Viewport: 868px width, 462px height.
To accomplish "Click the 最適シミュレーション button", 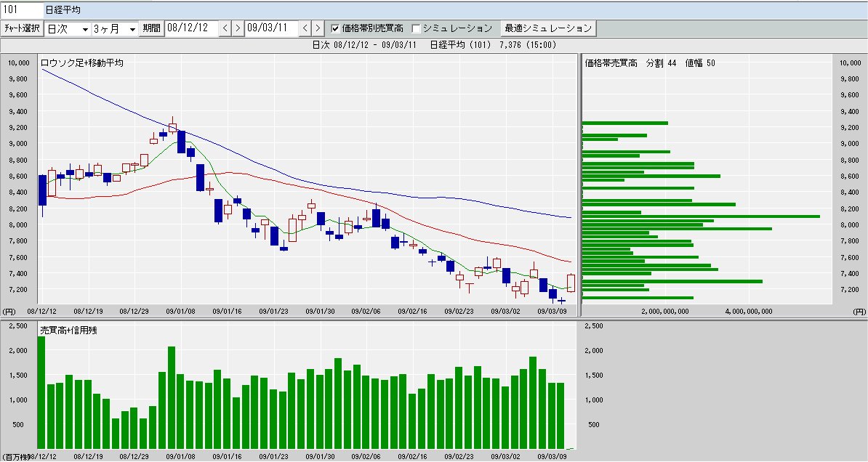I will 549,28.
